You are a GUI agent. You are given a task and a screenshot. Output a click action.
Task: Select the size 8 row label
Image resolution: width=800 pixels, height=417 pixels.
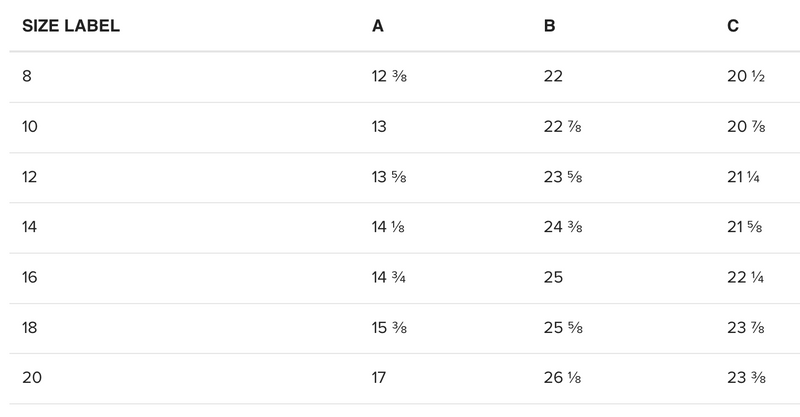[27, 77]
